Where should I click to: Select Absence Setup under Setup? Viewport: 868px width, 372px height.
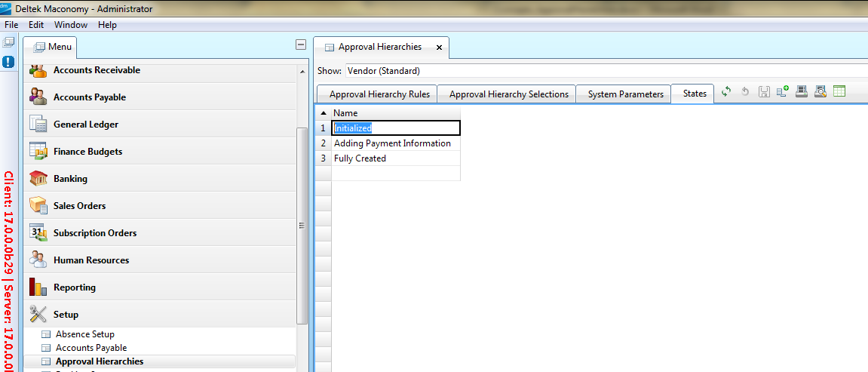point(84,334)
